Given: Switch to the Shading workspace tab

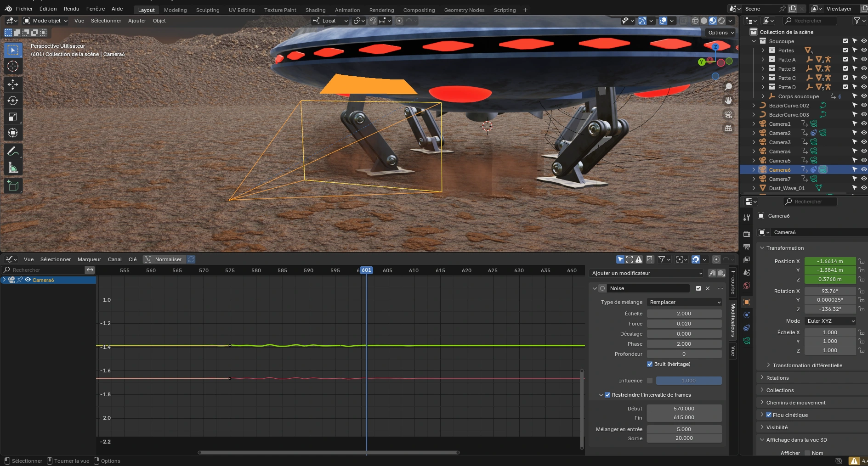Looking at the screenshot, I should point(315,10).
